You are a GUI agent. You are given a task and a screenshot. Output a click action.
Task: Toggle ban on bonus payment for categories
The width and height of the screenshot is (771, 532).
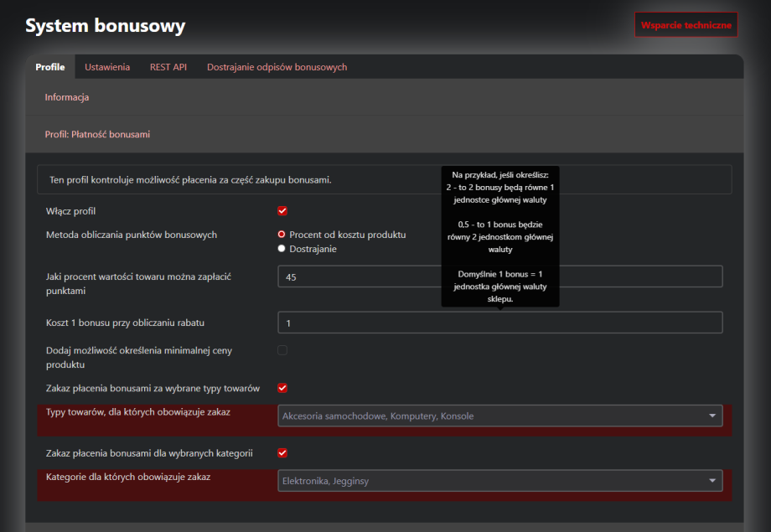tap(282, 453)
